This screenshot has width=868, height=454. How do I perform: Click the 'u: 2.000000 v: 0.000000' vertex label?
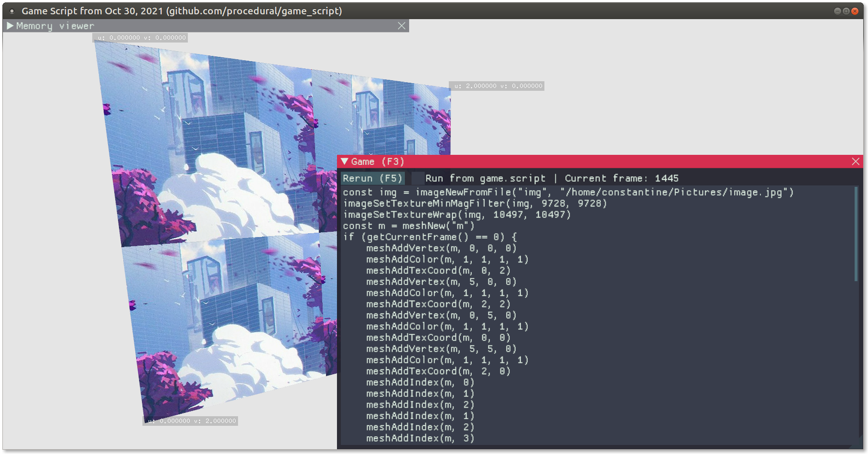pyautogui.click(x=497, y=86)
